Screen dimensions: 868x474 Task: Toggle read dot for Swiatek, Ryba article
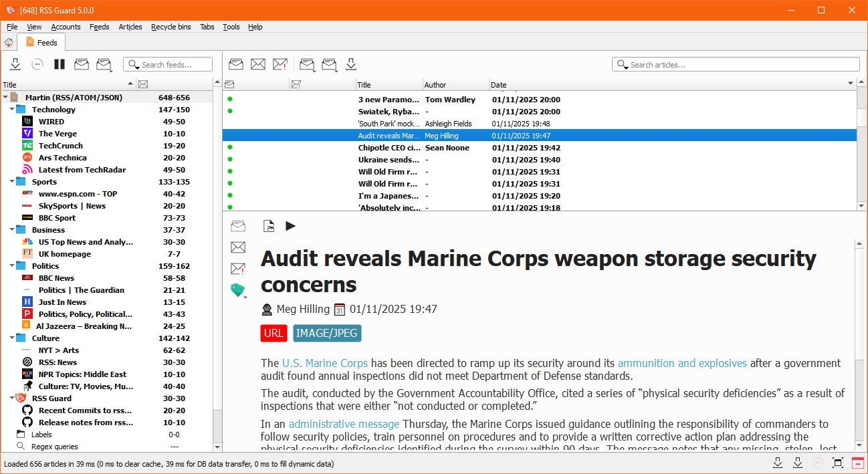pos(230,112)
